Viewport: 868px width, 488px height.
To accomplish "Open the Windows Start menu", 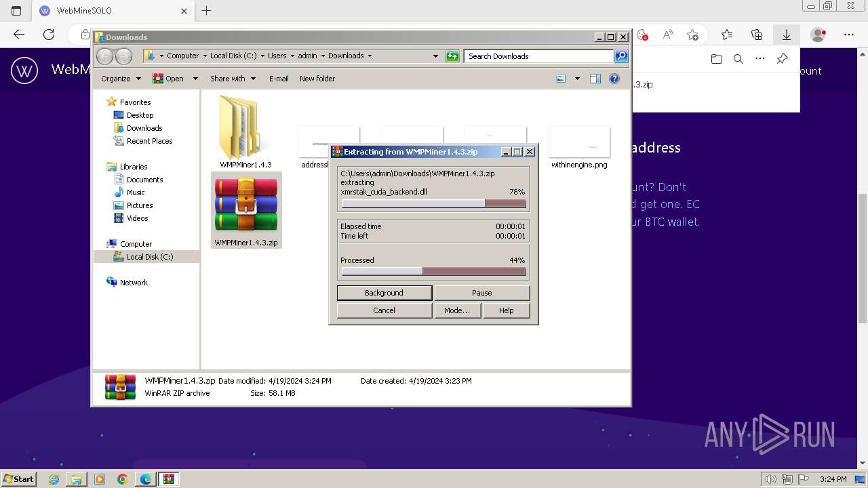I will (x=18, y=479).
